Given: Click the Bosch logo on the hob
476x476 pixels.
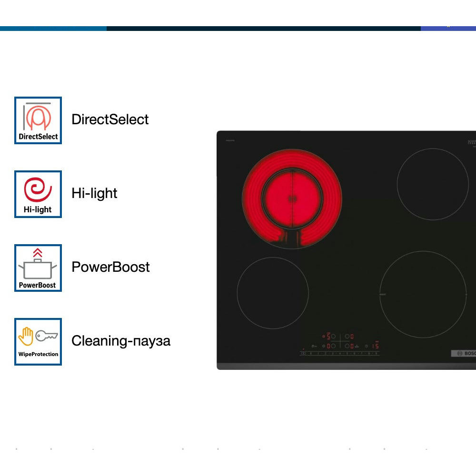Looking at the screenshot, I should click(x=465, y=353).
